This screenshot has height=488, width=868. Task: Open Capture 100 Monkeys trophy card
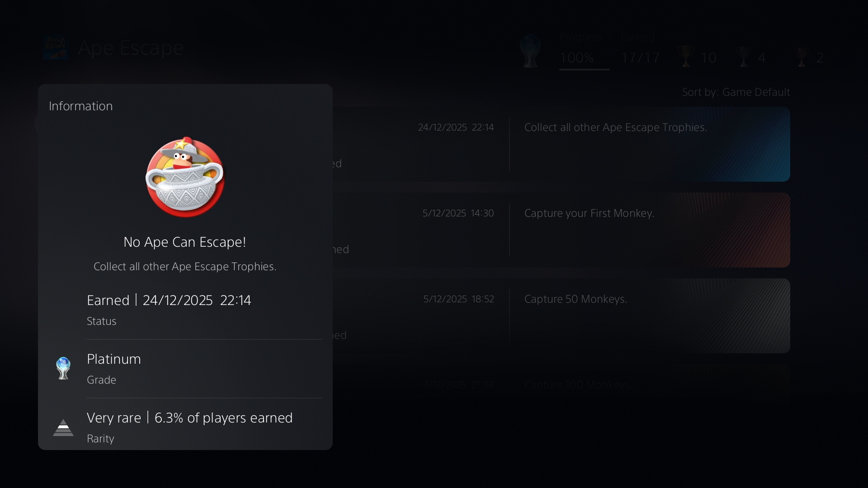(x=561, y=384)
